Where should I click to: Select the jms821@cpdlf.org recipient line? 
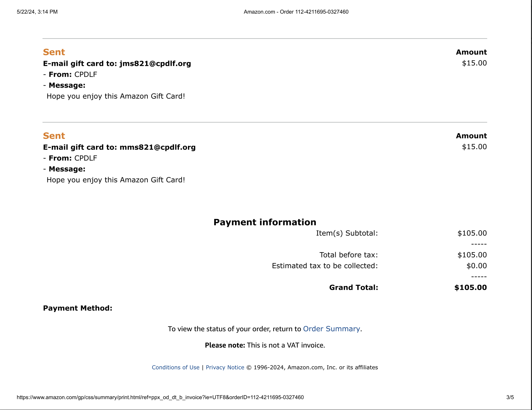coord(117,63)
